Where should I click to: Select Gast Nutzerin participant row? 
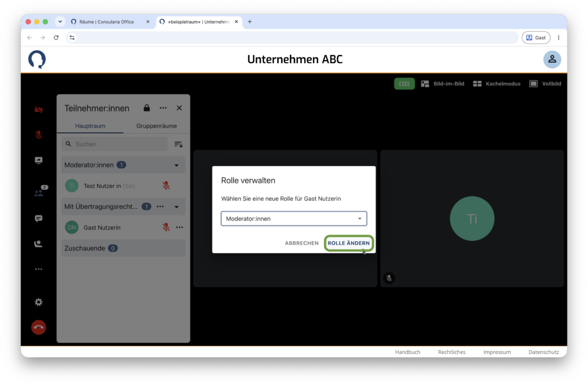[x=123, y=228]
